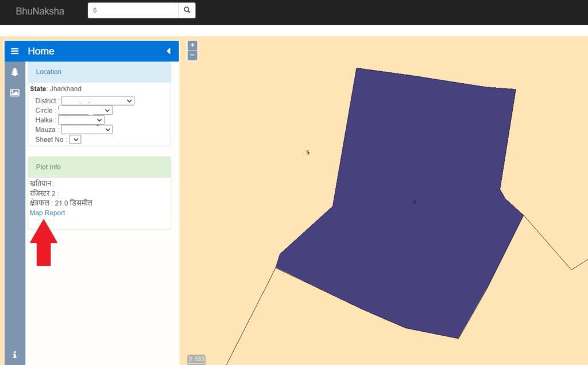The height and width of the screenshot is (365, 588).
Task: Click the plot labeled 5 on map
Action: (x=308, y=153)
